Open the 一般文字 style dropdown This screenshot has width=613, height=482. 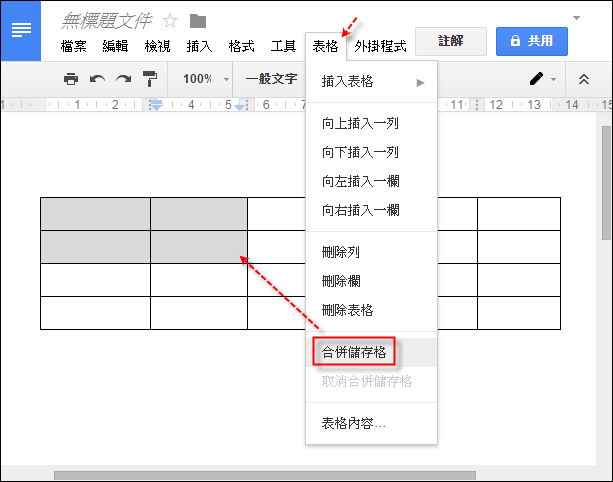tap(272, 79)
